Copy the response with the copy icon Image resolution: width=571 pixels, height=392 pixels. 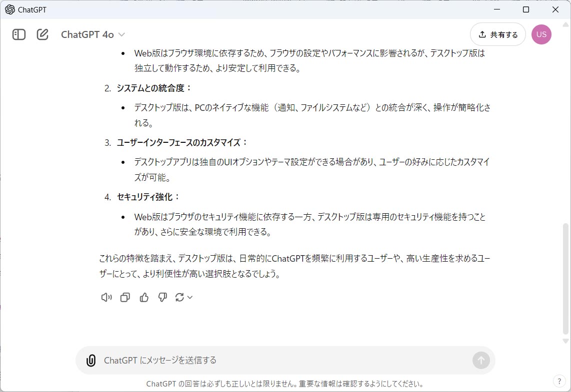click(125, 298)
